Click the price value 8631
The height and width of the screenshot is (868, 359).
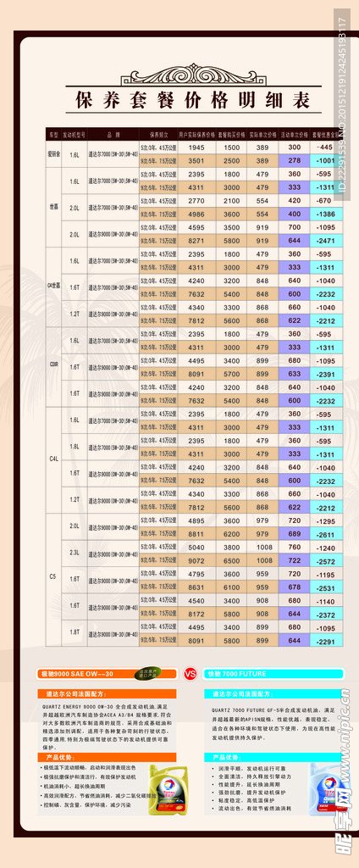pyautogui.click(x=196, y=587)
